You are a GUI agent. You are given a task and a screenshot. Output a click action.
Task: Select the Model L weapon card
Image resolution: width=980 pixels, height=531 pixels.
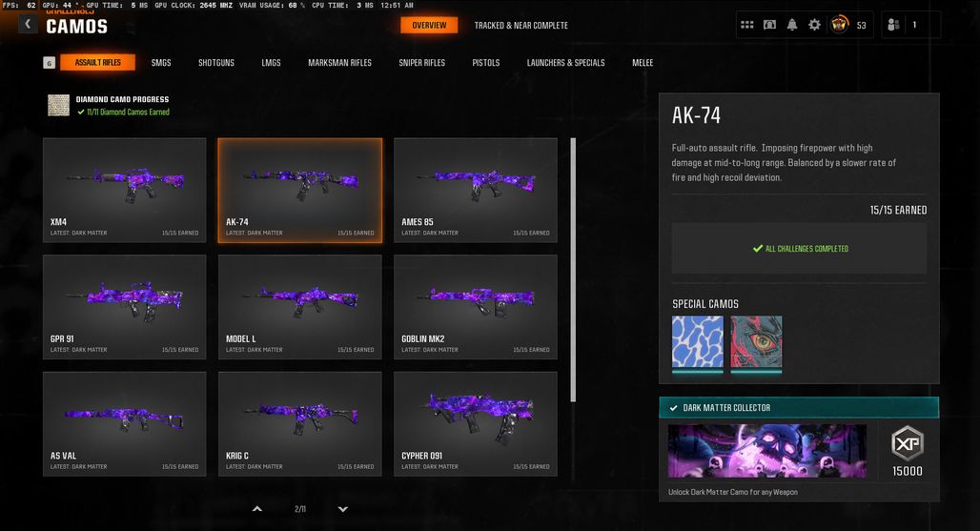300,307
